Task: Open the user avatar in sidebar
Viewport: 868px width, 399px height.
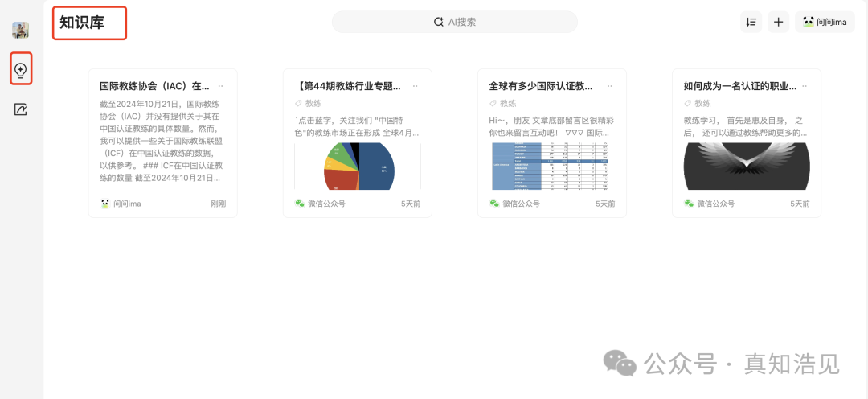Action: 20,30
